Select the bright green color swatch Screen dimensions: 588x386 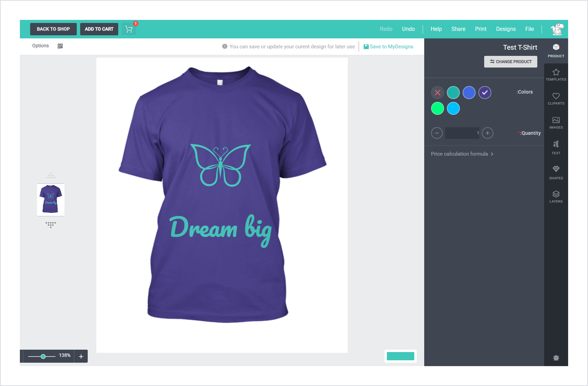point(437,108)
